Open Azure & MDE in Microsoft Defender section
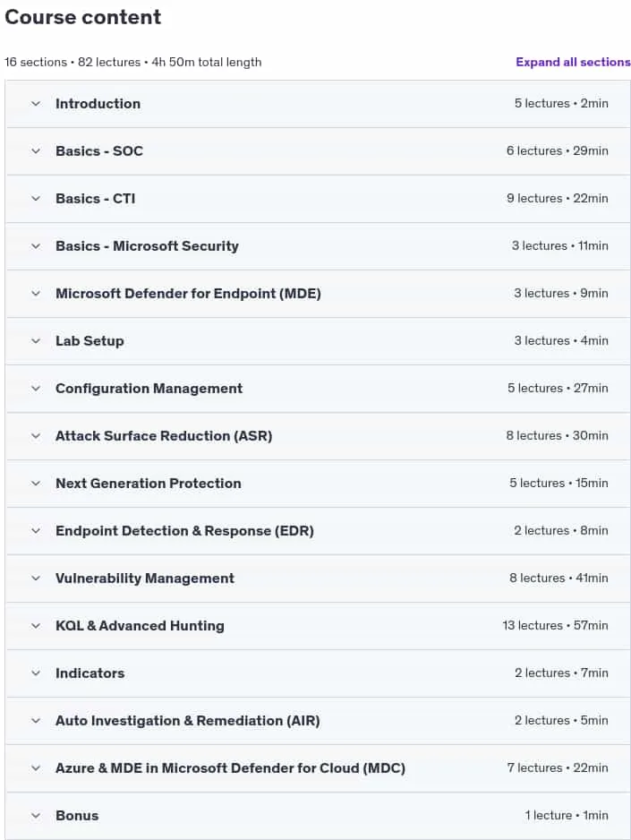This screenshot has height=840, width=631. coord(230,768)
